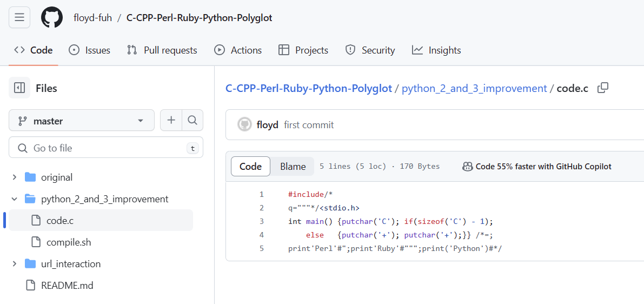Viewport: 644px width, 304px height.
Task: Click the search magnifier button in Files
Action: (x=192, y=121)
